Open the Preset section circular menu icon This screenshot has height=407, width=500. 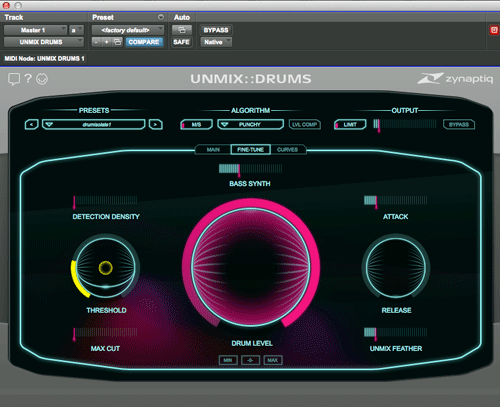coord(161,17)
